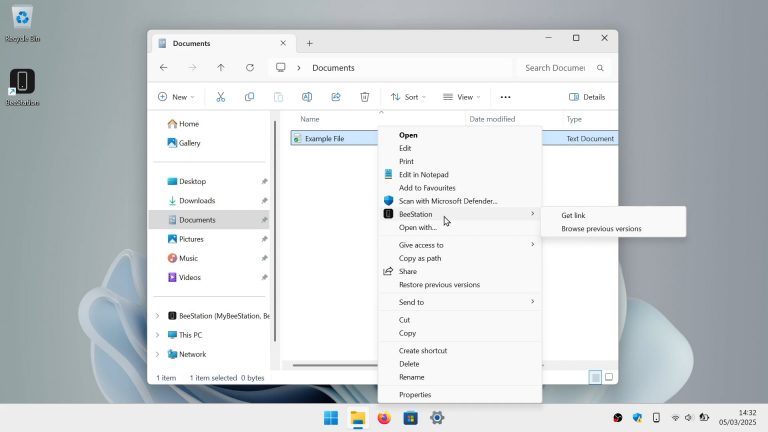Screen dimensions: 768x432
Task: Click the Copy icon in toolbar
Action: (x=249, y=97)
